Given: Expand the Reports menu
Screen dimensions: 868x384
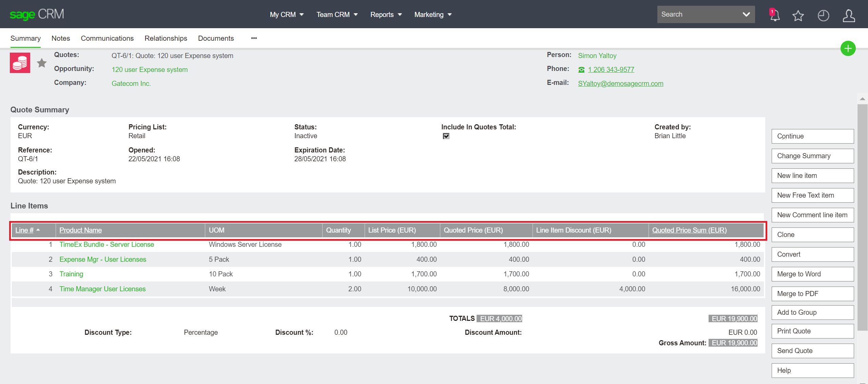Looking at the screenshot, I should [x=386, y=15].
